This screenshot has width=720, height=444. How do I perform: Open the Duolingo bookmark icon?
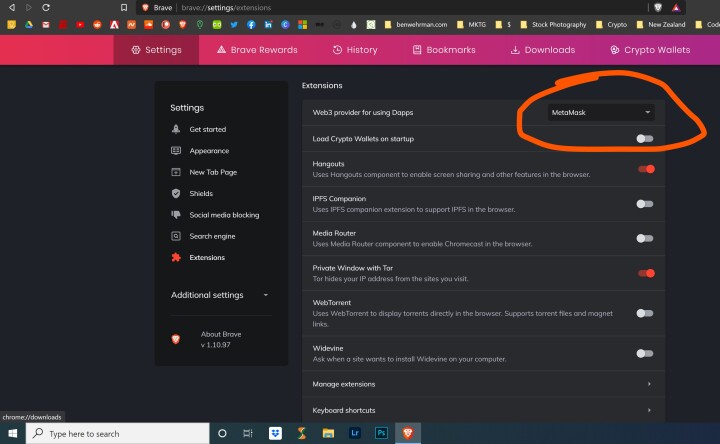coord(217,24)
